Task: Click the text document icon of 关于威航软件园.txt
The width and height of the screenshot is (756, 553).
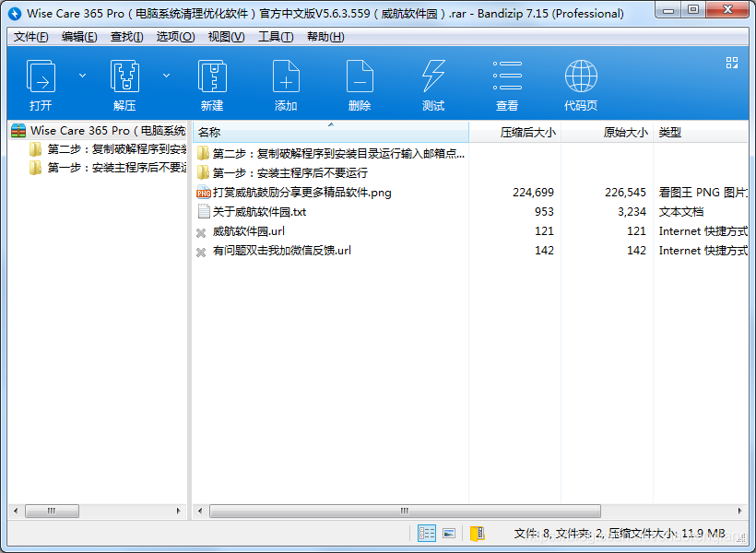Action: [203, 212]
